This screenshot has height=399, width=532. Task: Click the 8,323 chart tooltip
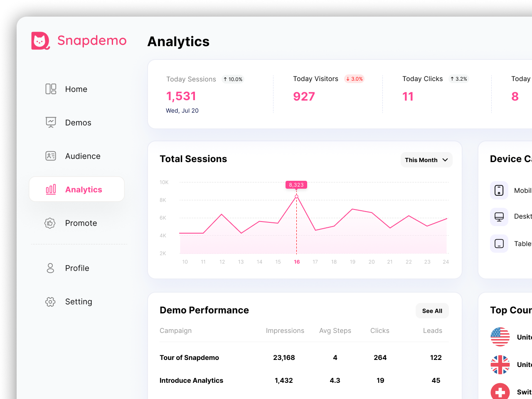tap(296, 185)
